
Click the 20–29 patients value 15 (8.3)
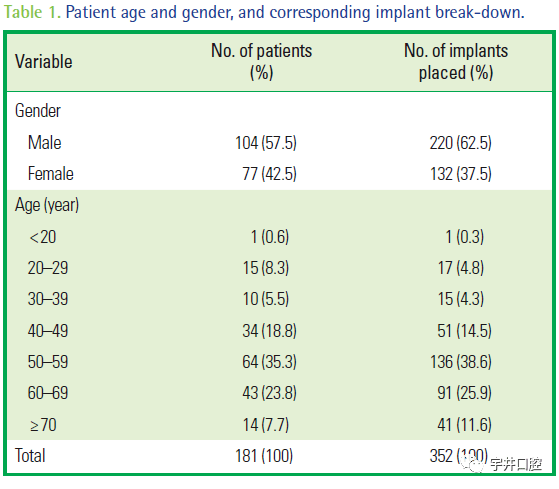coord(266,268)
